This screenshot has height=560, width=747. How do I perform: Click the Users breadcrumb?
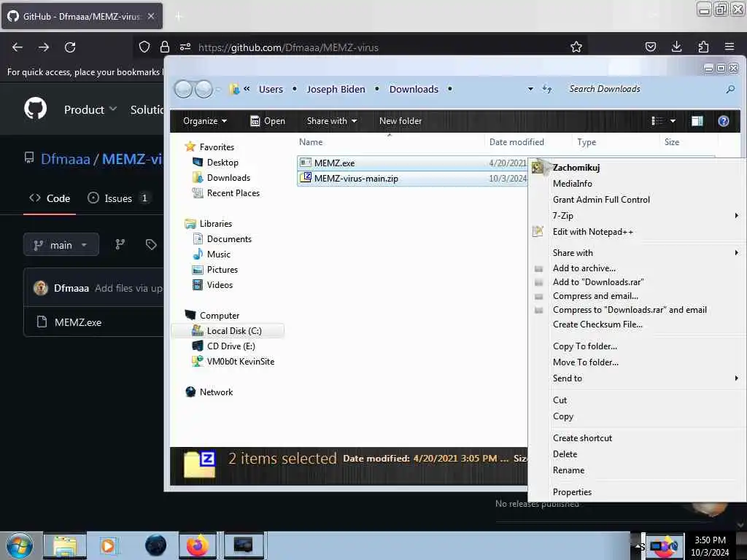pyautogui.click(x=271, y=89)
